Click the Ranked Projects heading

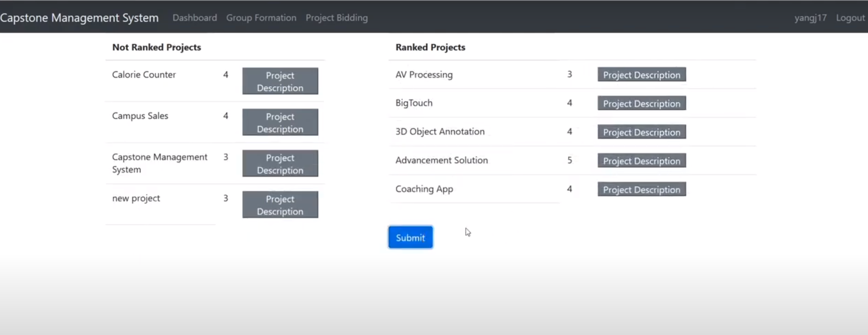click(430, 47)
